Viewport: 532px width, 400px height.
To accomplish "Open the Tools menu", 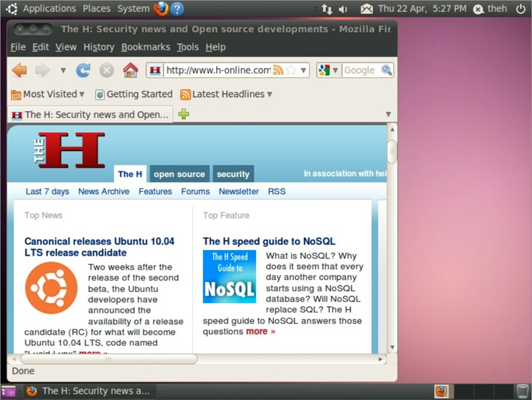I will [x=188, y=47].
